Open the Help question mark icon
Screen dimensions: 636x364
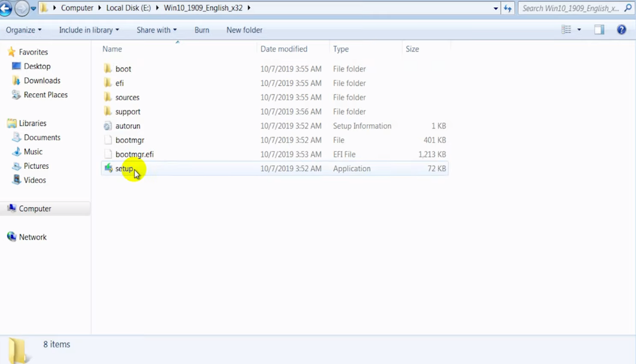click(x=622, y=30)
